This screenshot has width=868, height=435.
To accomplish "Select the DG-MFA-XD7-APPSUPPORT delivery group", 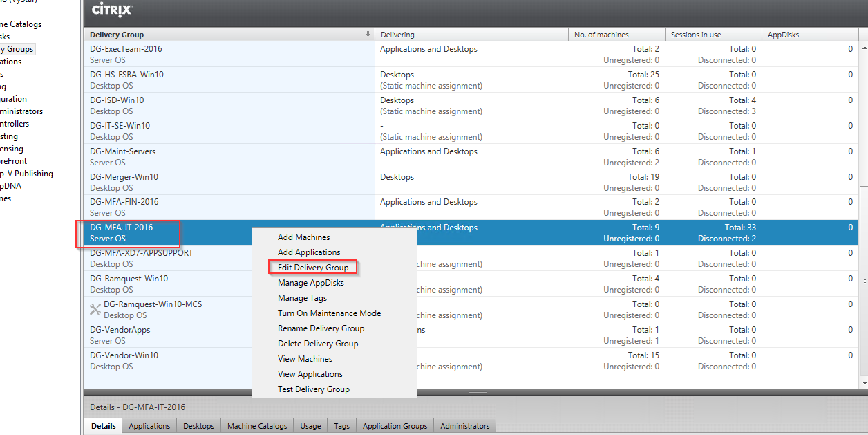I will 471,259.
